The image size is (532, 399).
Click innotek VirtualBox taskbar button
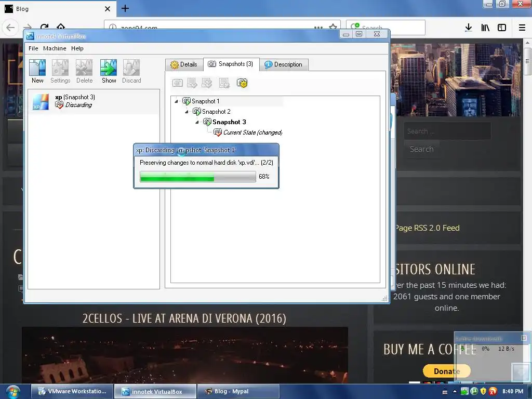point(155,391)
